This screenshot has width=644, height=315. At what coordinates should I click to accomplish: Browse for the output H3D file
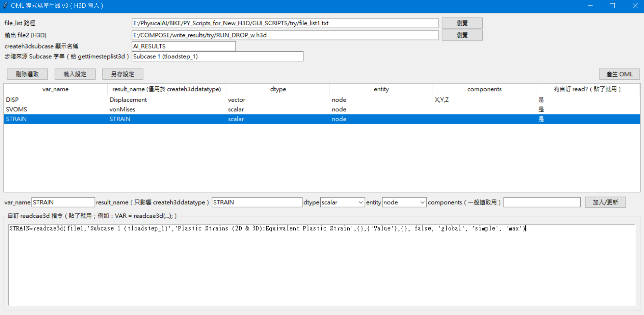point(462,35)
